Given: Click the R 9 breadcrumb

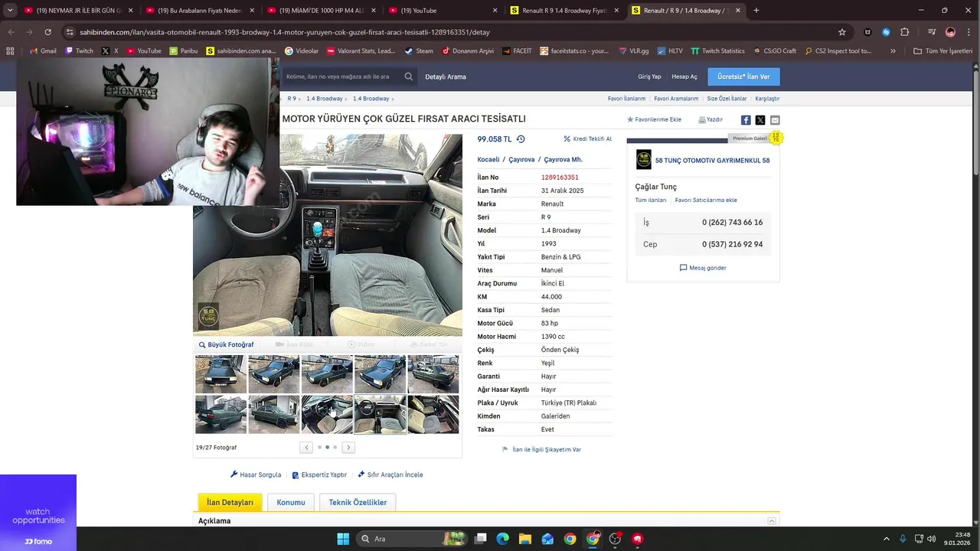Looking at the screenshot, I should pyautogui.click(x=292, y=99).
